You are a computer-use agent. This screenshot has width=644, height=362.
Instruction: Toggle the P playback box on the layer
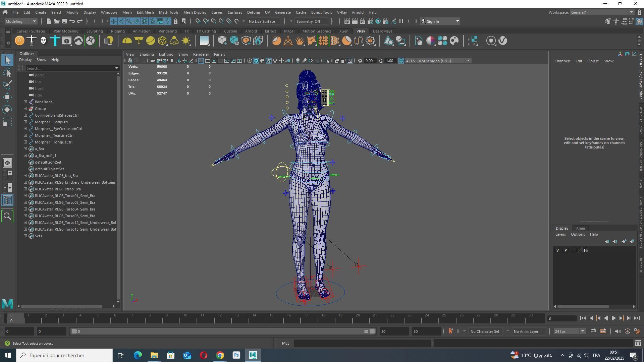(566, 250)
